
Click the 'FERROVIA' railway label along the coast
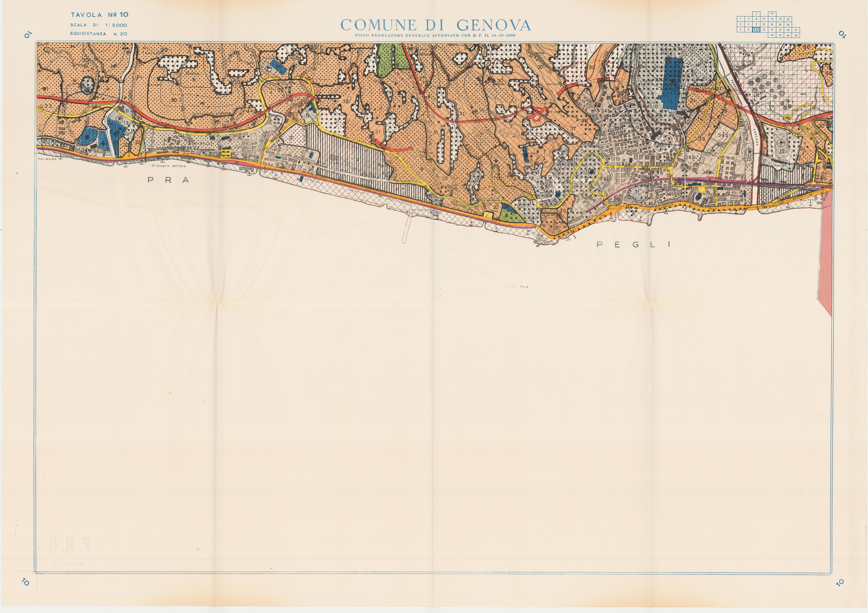tap(314, 181)
